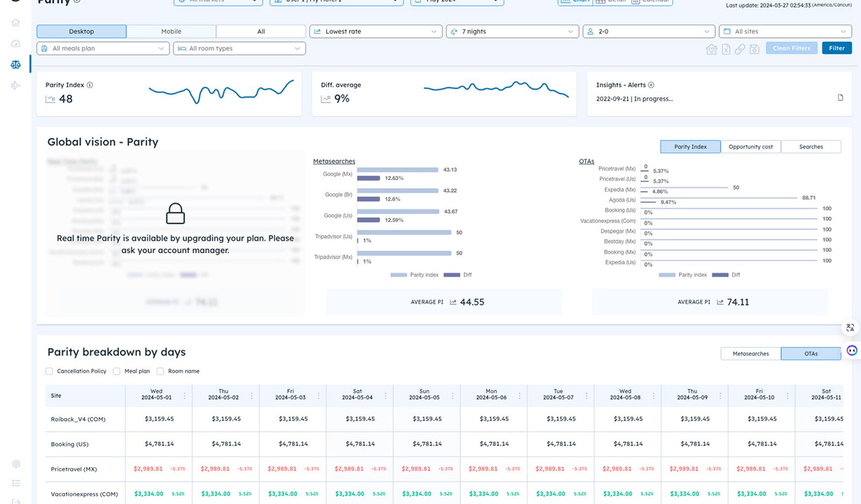
Task: Open the document icon in Insights card
Action: [841, 97]
